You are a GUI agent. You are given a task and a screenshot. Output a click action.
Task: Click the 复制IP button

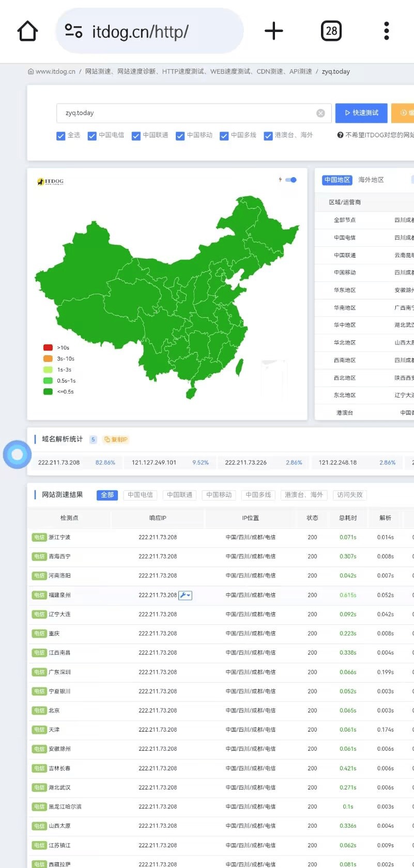(116, 440)
